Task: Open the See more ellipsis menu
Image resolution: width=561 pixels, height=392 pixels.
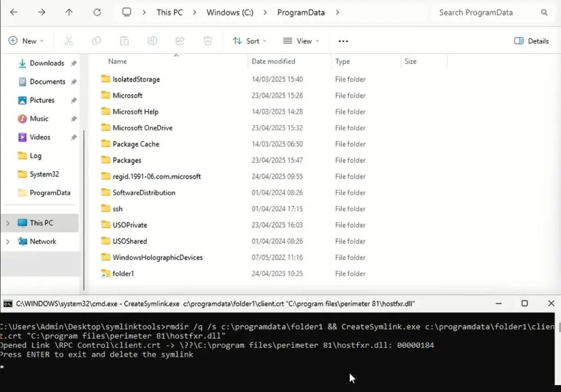Action: [343, 41]
